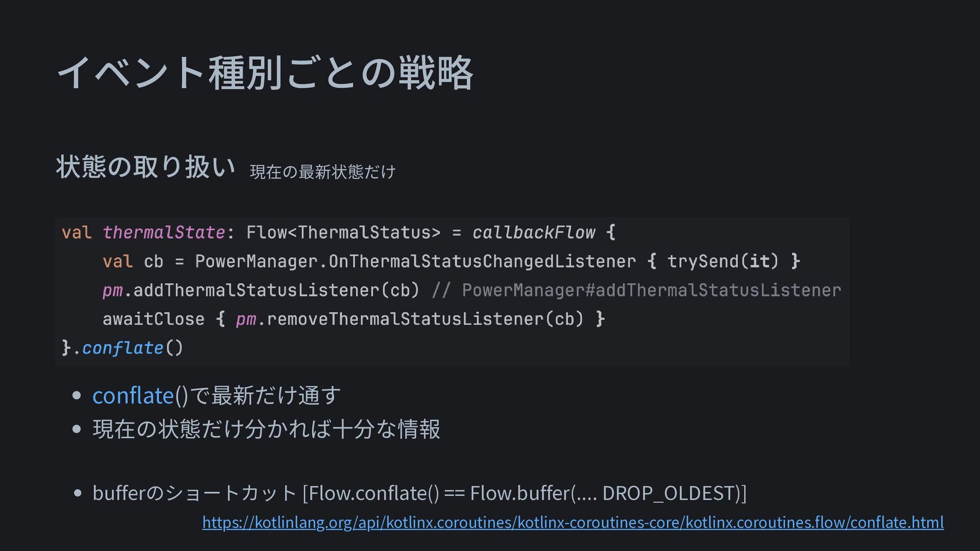Click the thermalState variable name in code
Viewport: 980px width, 551px height.
pos(163,233)
